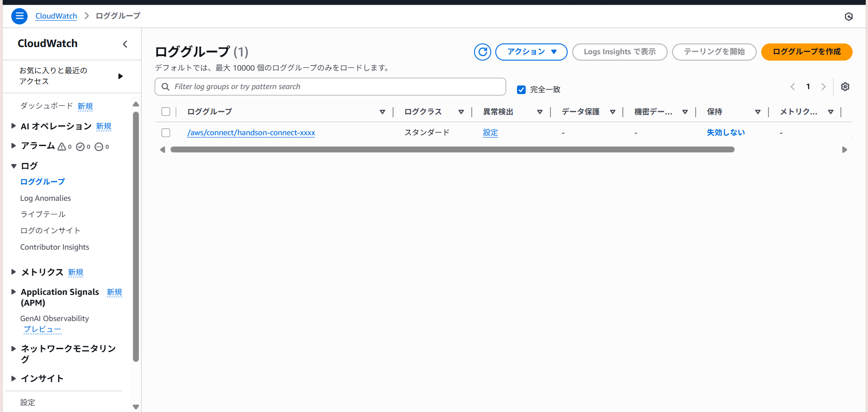Open /aws/connect/handson-connect-xxxx log group link

(x=251, y=133)
